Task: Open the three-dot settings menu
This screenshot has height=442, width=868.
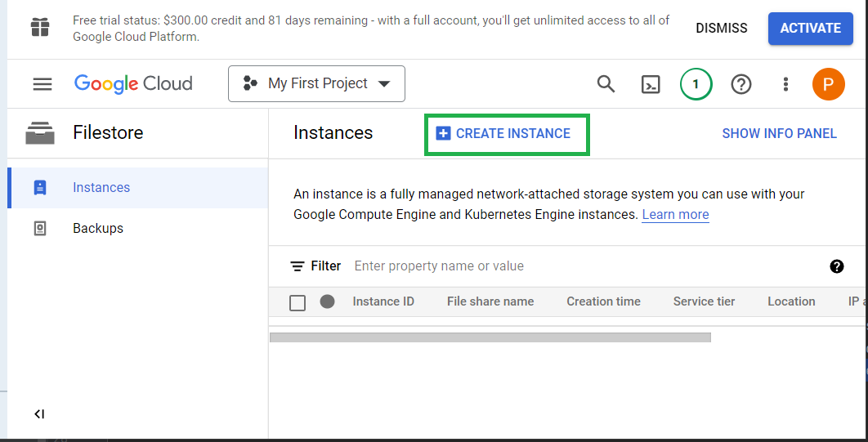Action: (785, 84)
